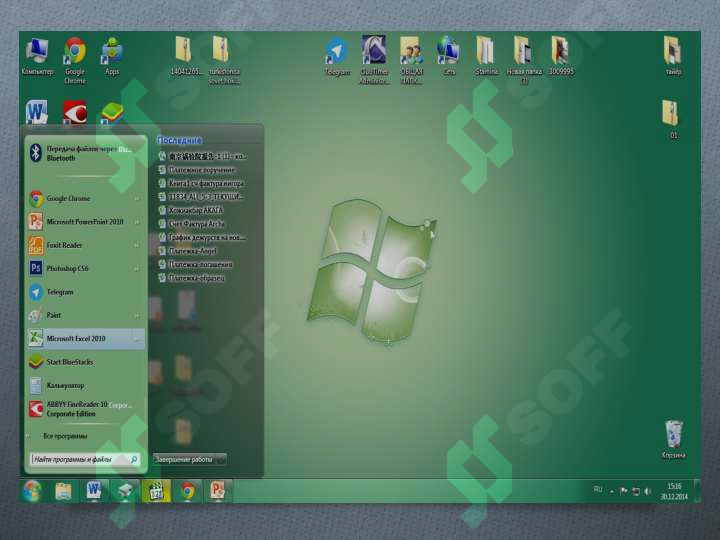Launch Microsoft Excel 2010 from Start menu

pyautogui.click(x=85, y=339)
